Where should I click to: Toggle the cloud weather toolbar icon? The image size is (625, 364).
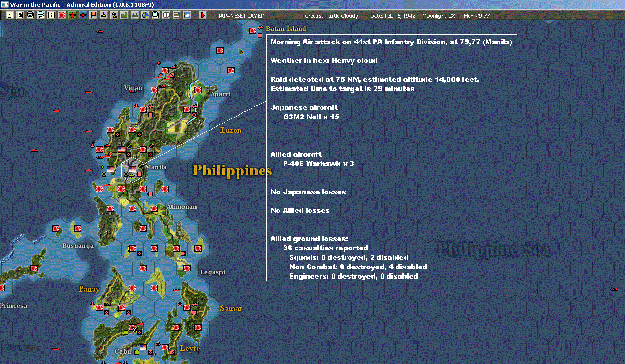(187, 15)
